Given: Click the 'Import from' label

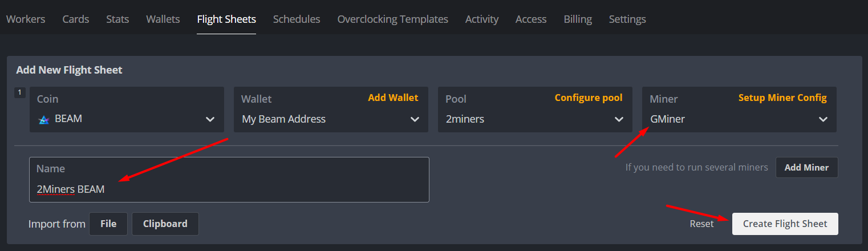Looking at the screenshot, I should (57, 224).
